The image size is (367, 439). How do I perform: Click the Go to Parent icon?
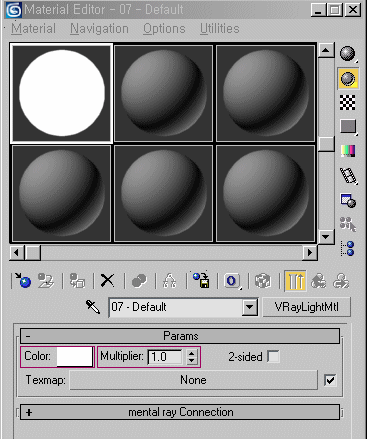[319, 280]
